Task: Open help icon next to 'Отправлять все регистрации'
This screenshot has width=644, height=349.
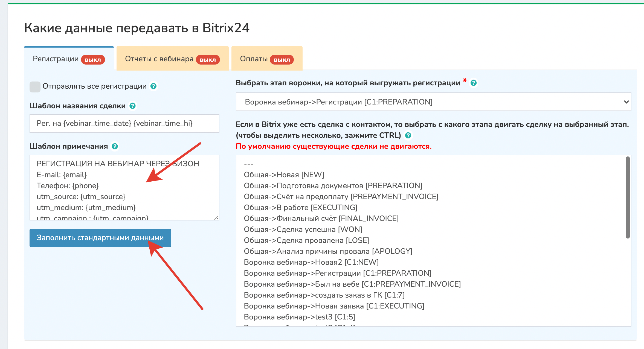Action: [153, 86]
